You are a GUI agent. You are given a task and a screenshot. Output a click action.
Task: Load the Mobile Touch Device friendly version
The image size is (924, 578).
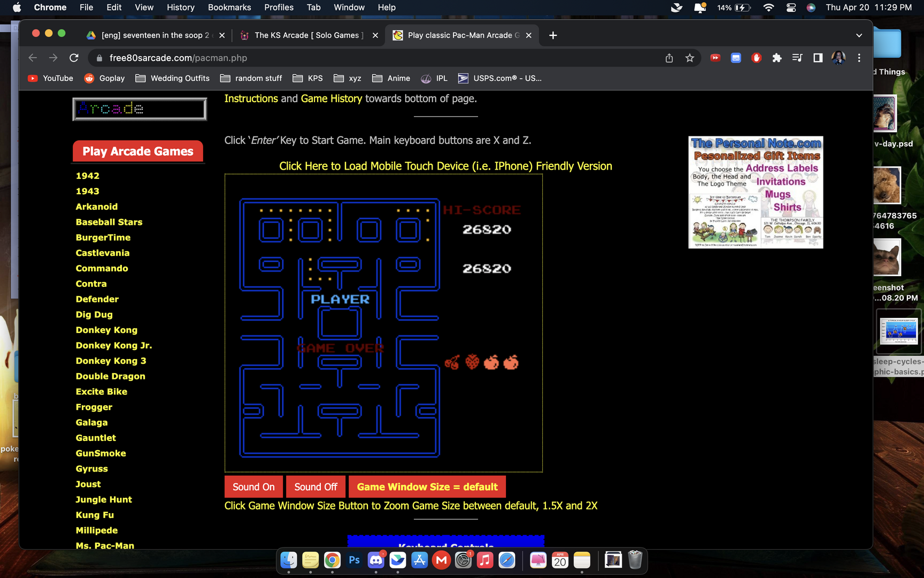click(x=445, y=166)
